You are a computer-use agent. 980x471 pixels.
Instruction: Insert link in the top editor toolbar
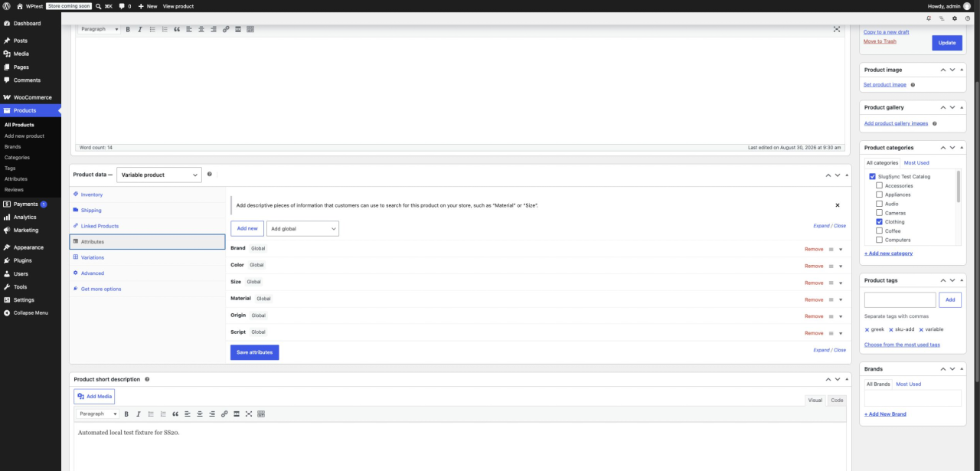click(226, 29)
